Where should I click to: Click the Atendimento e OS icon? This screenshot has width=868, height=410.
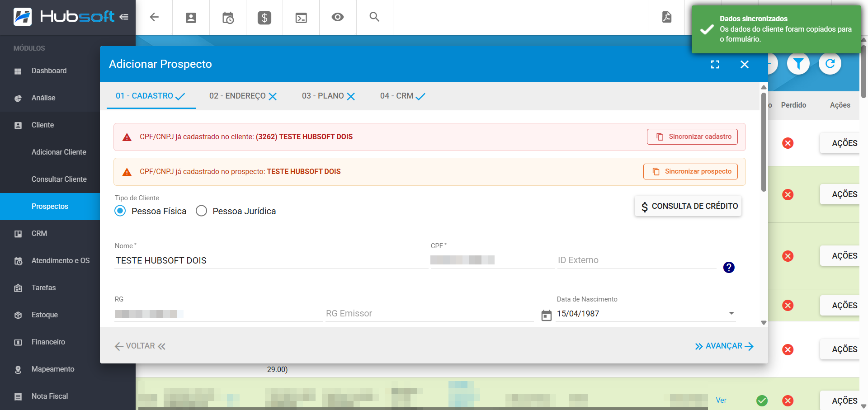coord(18,261)
